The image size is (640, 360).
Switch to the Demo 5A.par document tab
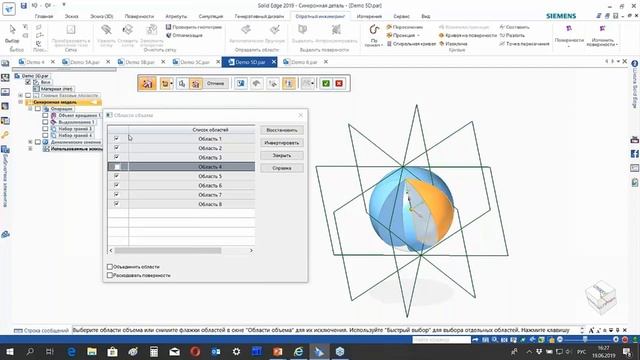tap(85, 62)
